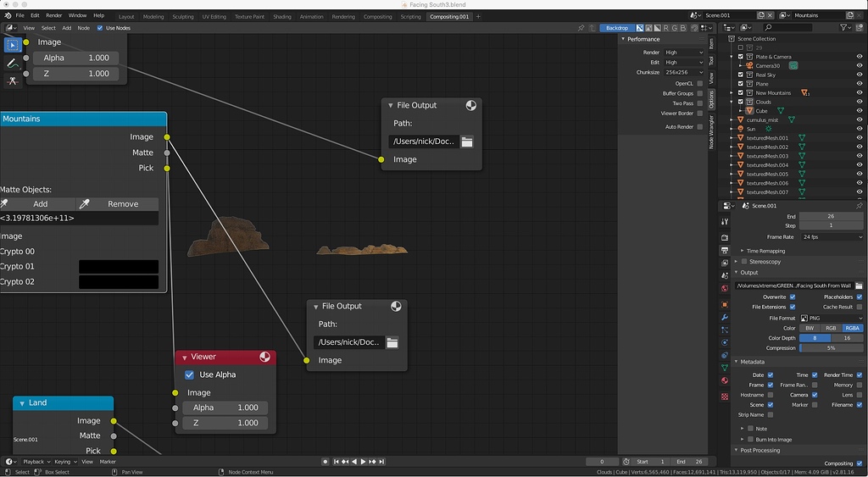Viewport: 868px width, 477px height.
Task: Jump to last frame in timeline
Action: click(381, 462)
